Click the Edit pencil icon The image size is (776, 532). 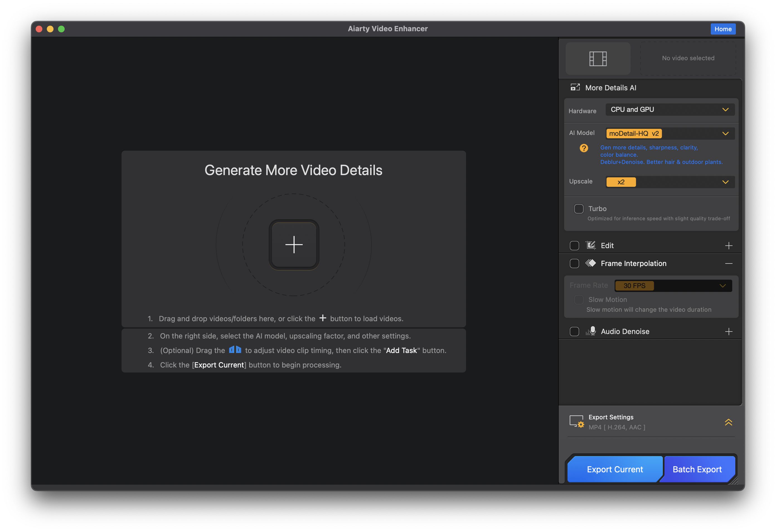pyautogui.click(x=591, y=245)
